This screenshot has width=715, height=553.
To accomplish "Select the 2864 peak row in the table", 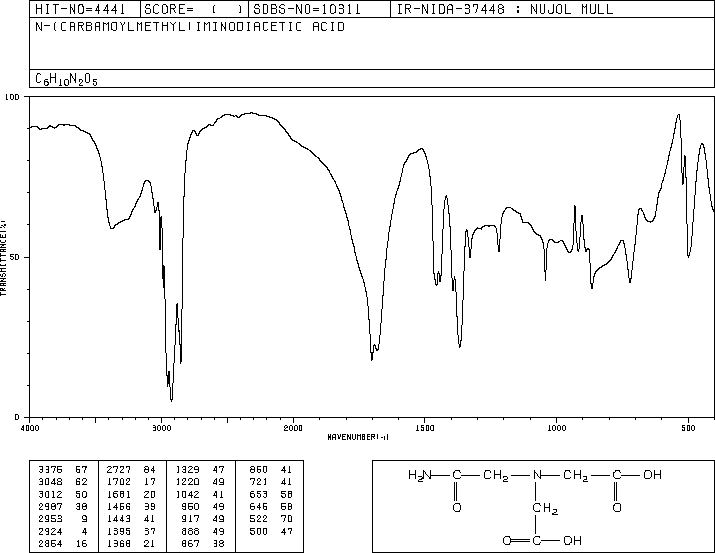I will click(x=63, y=544).
